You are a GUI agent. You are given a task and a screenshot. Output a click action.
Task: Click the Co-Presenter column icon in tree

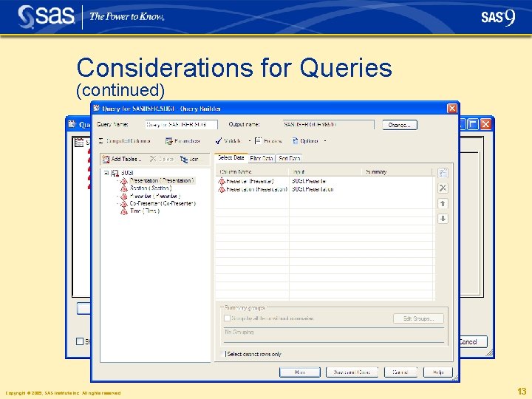[x=124, y=204]
